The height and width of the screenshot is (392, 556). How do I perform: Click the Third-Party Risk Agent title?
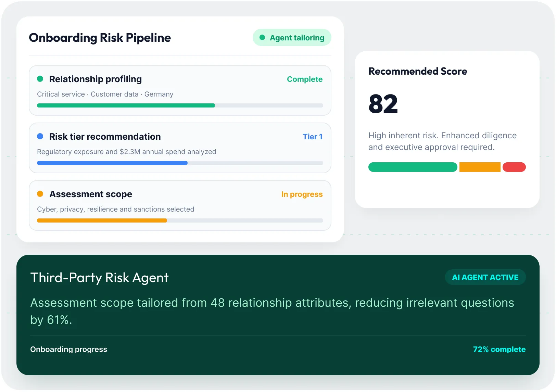click(x=100, y=278)
